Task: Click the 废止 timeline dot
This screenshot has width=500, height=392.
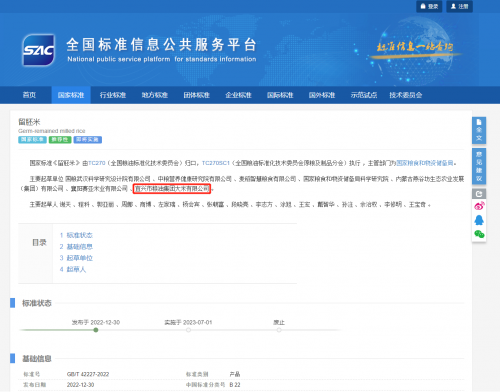Action: point(279,330)
